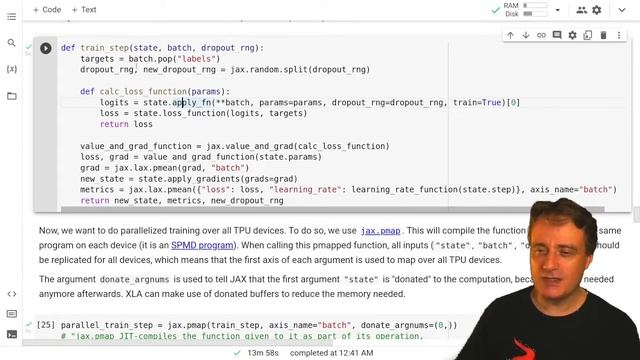Click 'completed at 12:41 AM' status text
The height and width of the screenshot is (360, 640).
[x=331, y=353]
